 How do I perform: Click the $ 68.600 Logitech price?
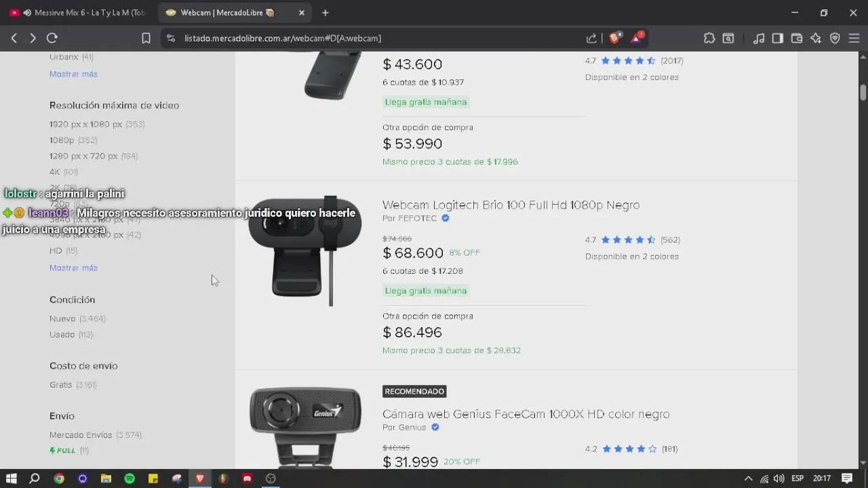[x=413, y=253]
